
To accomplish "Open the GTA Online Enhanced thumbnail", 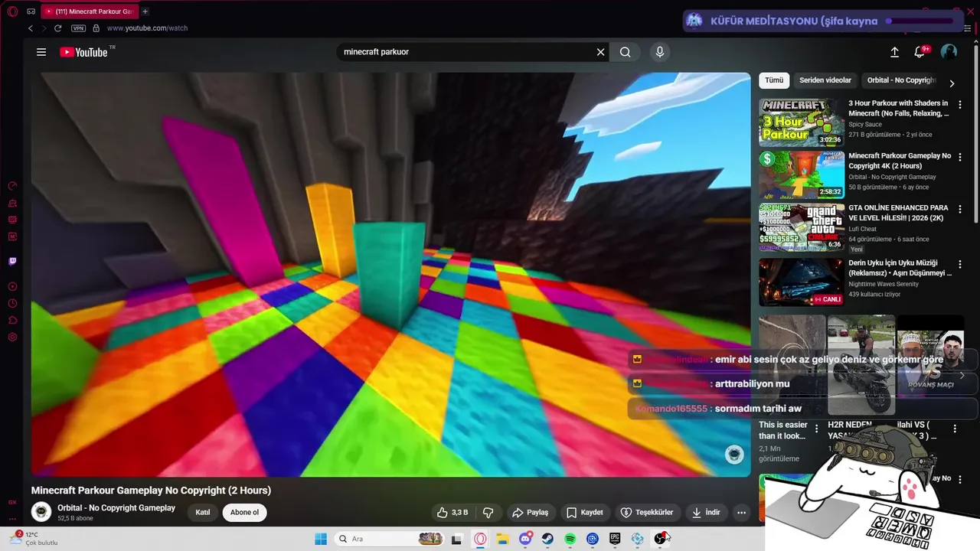I will 802,227.
